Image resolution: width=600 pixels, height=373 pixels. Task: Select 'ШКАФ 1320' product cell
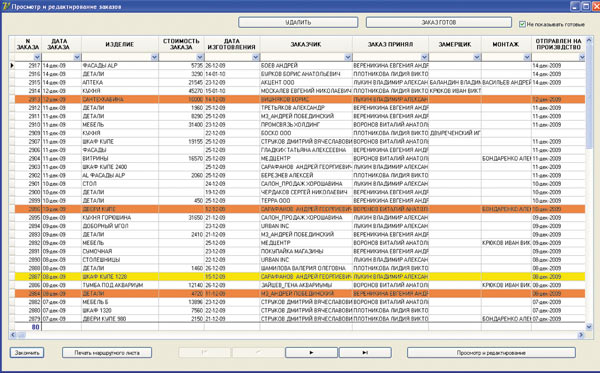[x=120, y=310]
